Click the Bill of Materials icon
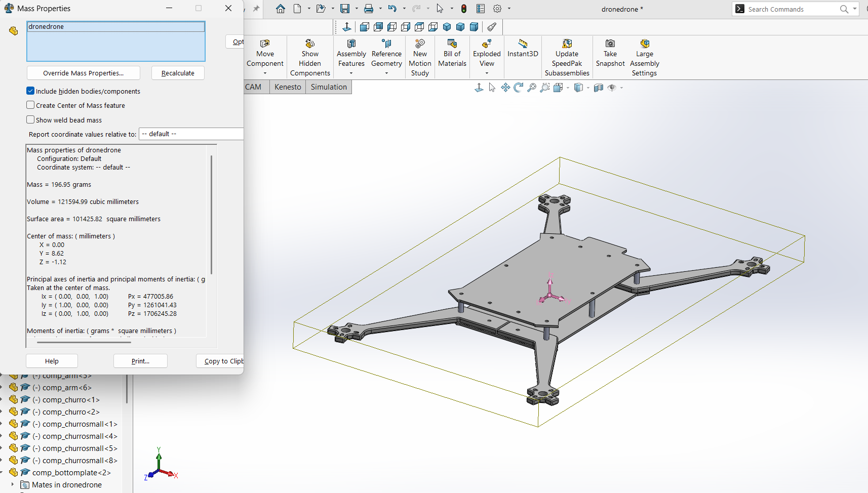The height and width of the screenshot is (493, 868). point(452,44)
